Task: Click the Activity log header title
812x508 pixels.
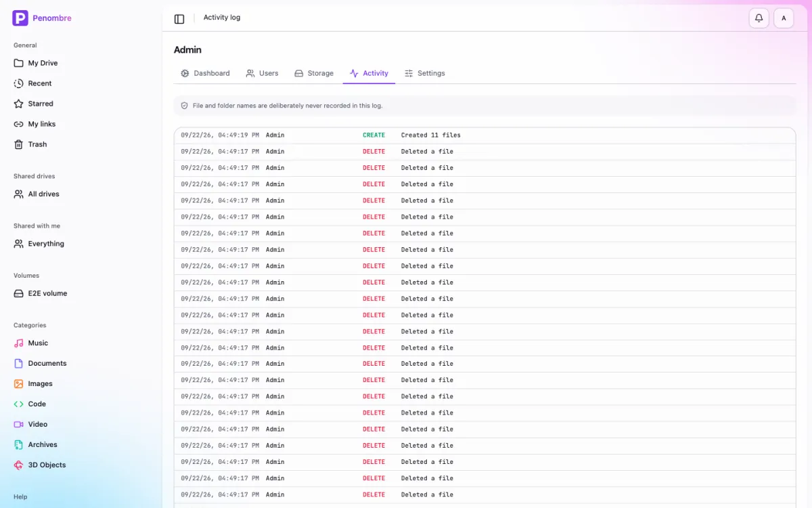Action: click(x=222, y=18)
